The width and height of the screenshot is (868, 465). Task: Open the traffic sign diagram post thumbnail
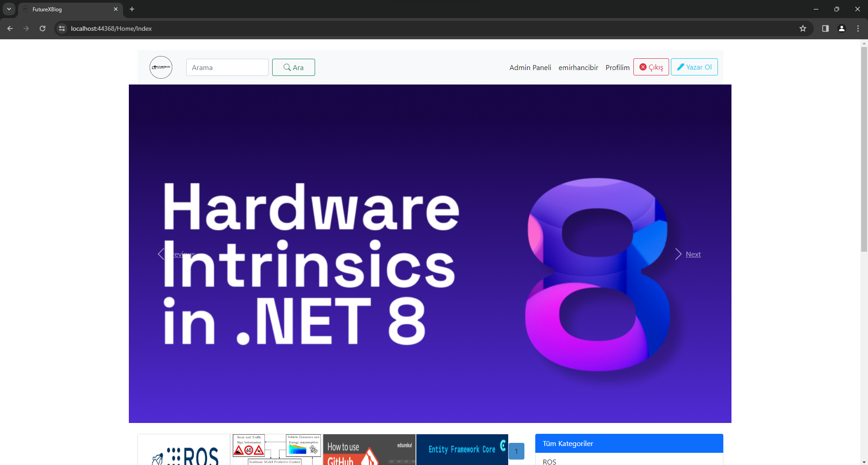coord(277,450)
